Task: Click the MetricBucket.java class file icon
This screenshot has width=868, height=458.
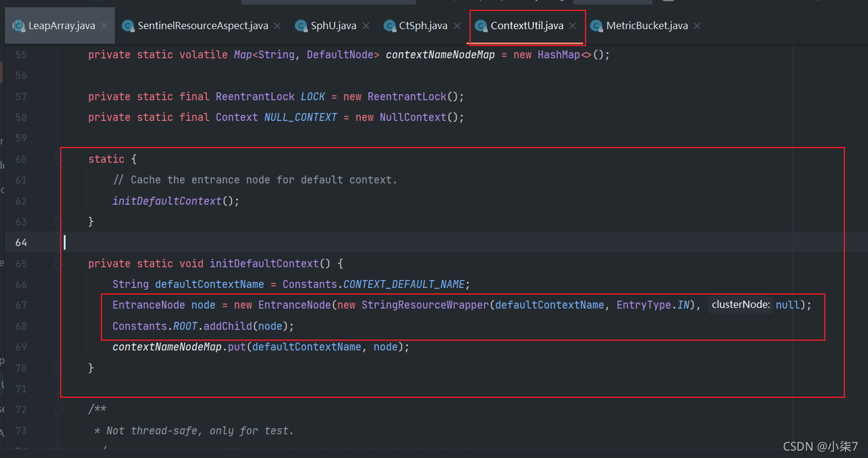Action: [596, 26]
